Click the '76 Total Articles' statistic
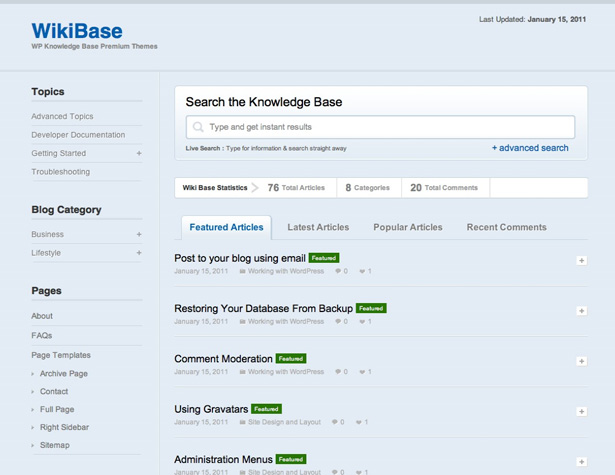 [x=296, y=188]
